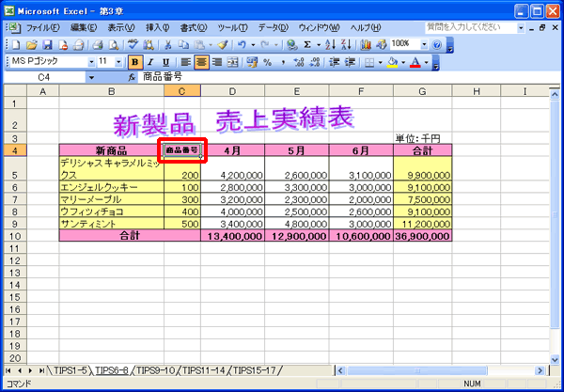This screenshot has height=392, width=564.
Task: Run the ABC spelling check
Action: [x=133, y=44]
